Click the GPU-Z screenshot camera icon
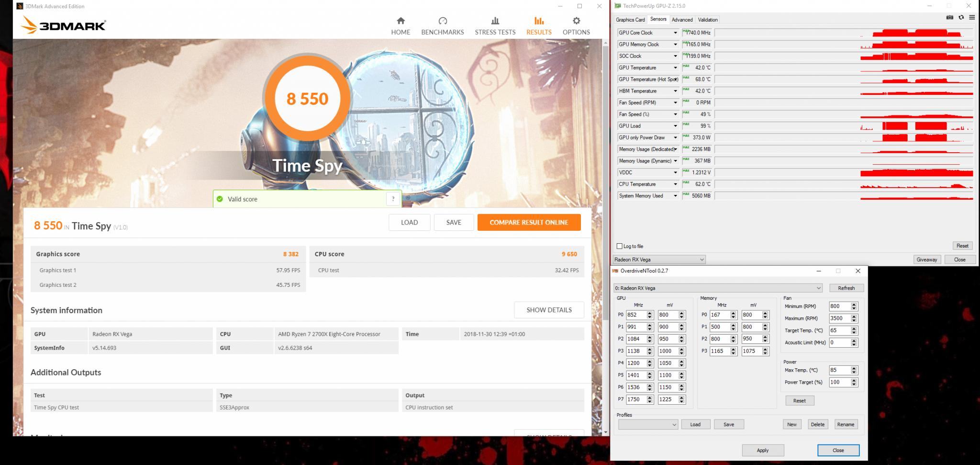 pyautogui.click(x=949, y=18)
